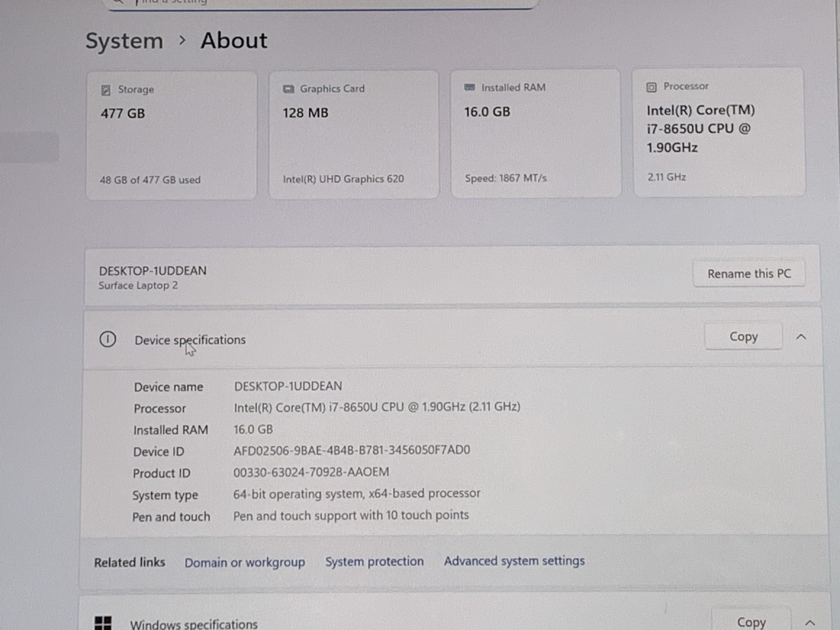
Task: Select Product ID 00330-63024-70928-AAOEM
Action: pos(311,472)
